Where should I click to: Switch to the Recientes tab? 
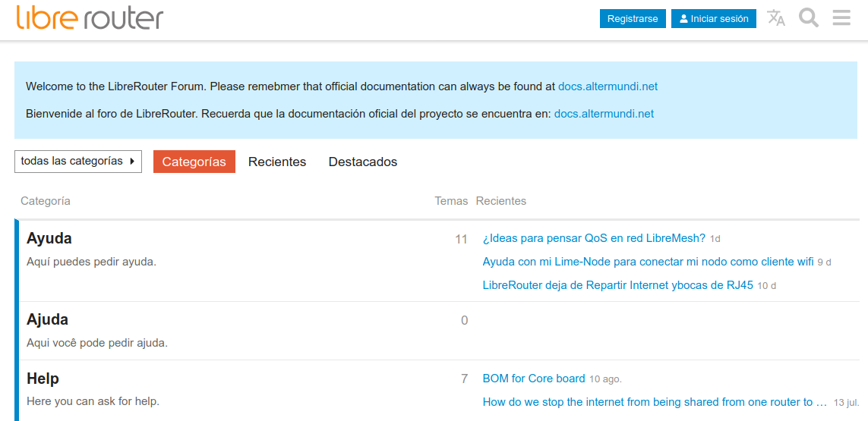(277, 162)
